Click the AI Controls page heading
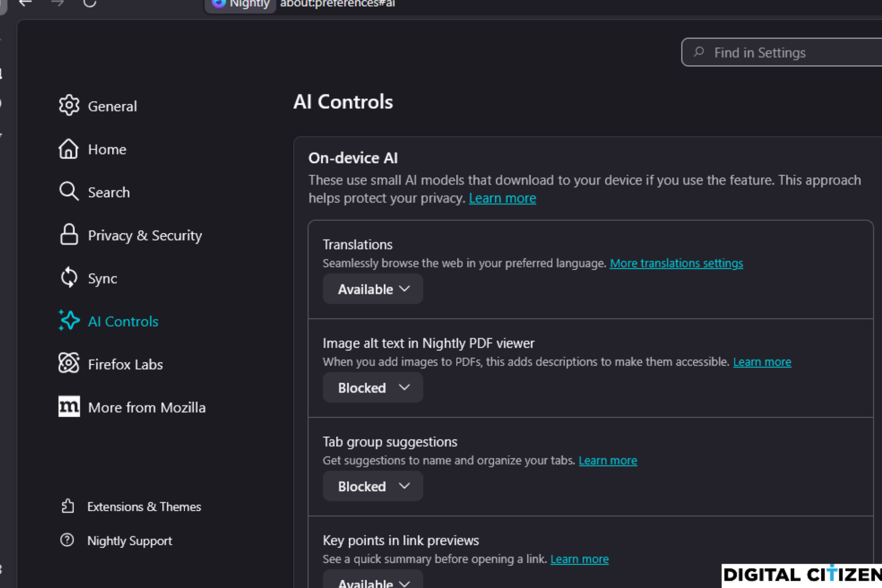This screenshot has height=588, width=882. 343,102
